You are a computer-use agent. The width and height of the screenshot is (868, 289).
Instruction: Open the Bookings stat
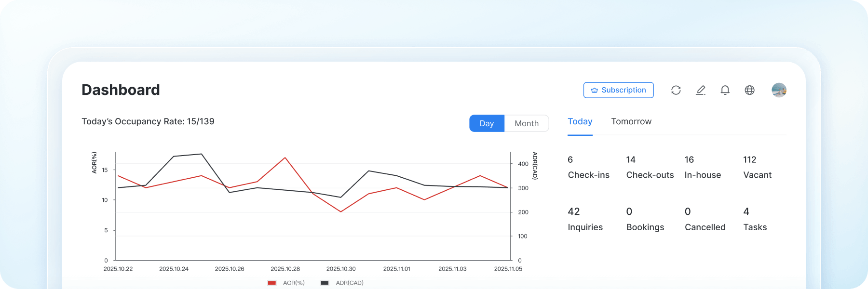click(645, 220)
